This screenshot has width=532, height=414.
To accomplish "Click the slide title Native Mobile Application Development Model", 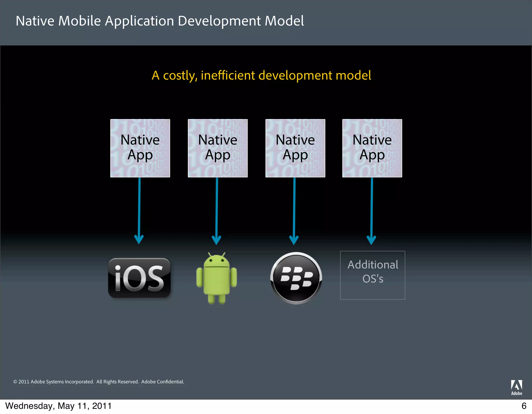I will [x=160, y=21].
